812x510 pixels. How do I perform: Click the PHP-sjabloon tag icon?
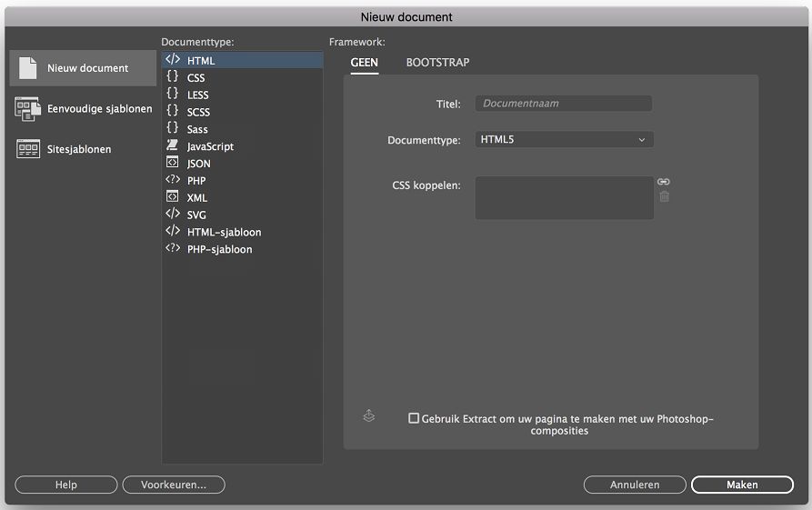173,247
